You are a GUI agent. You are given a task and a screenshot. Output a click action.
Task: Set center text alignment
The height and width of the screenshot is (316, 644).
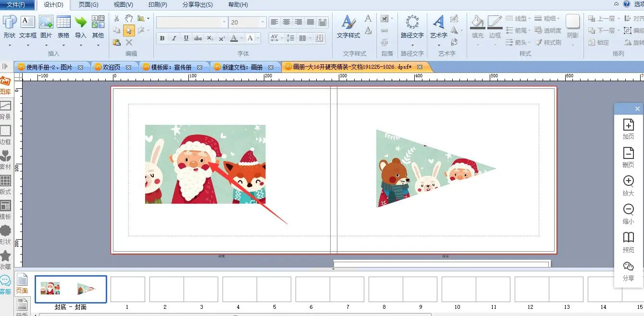pos(286,22)
